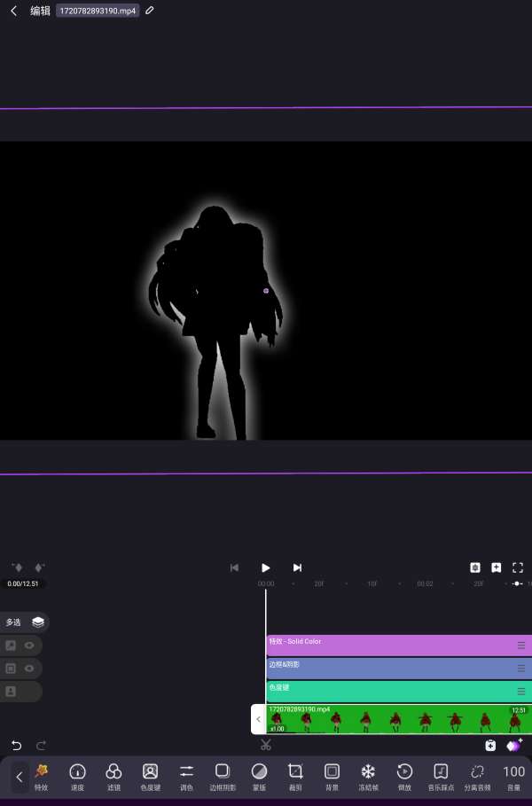Apply 分离音频 detach audio tool
532x806 pixels.
(478, 777)
